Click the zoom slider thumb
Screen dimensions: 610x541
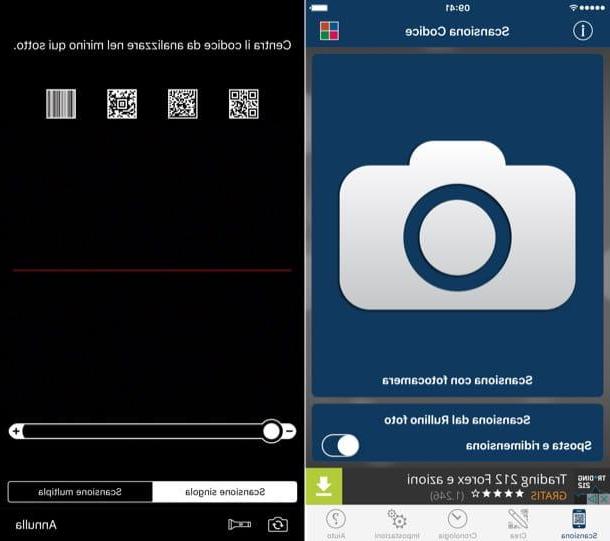tap(272, 431)
